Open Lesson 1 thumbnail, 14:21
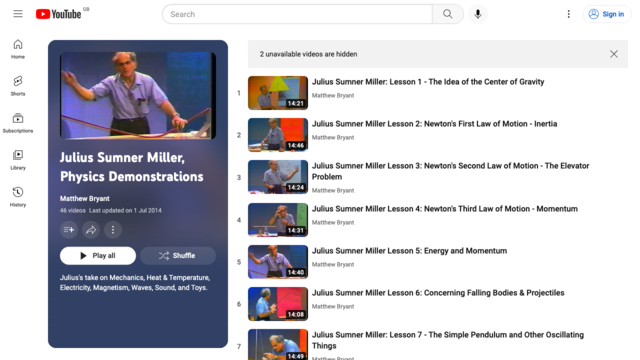The height and width of the screenshot is (360, 640). 278,93
